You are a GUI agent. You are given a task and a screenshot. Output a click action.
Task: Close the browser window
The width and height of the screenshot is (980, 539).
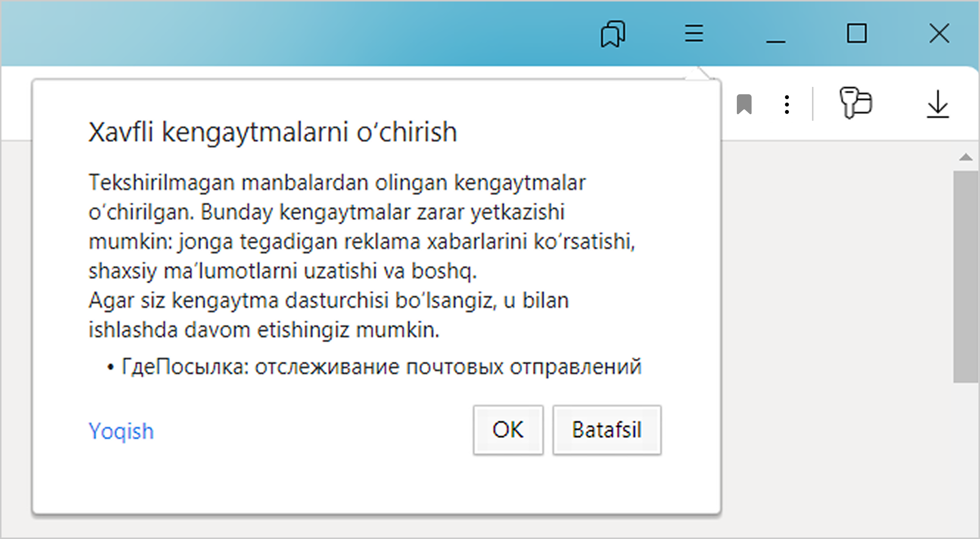[x=939, y=34]
